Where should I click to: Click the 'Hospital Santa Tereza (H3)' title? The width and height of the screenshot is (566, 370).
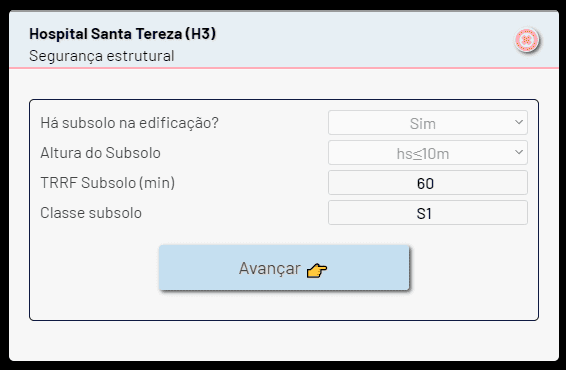[x=122, y=34]
